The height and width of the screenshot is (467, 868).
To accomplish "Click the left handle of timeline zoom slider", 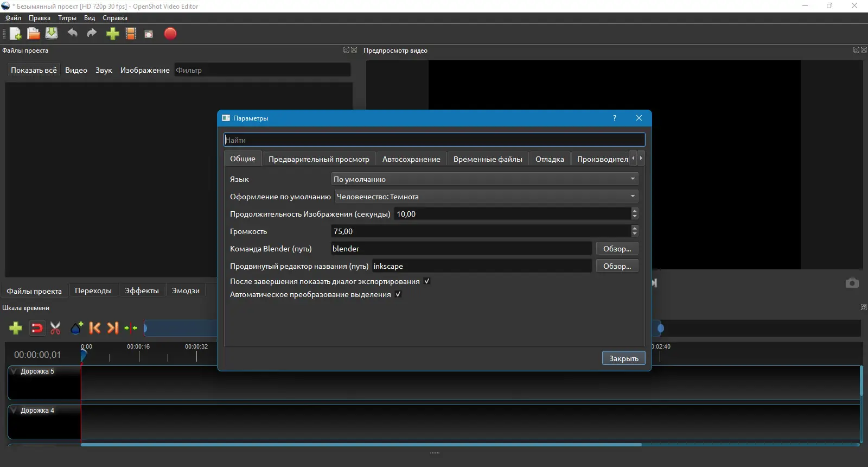I will 145,328.
